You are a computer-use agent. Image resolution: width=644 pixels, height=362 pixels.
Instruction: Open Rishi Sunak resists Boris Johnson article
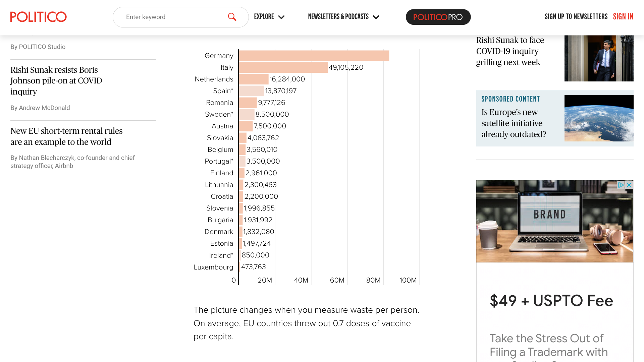click(x=56, y=81)
